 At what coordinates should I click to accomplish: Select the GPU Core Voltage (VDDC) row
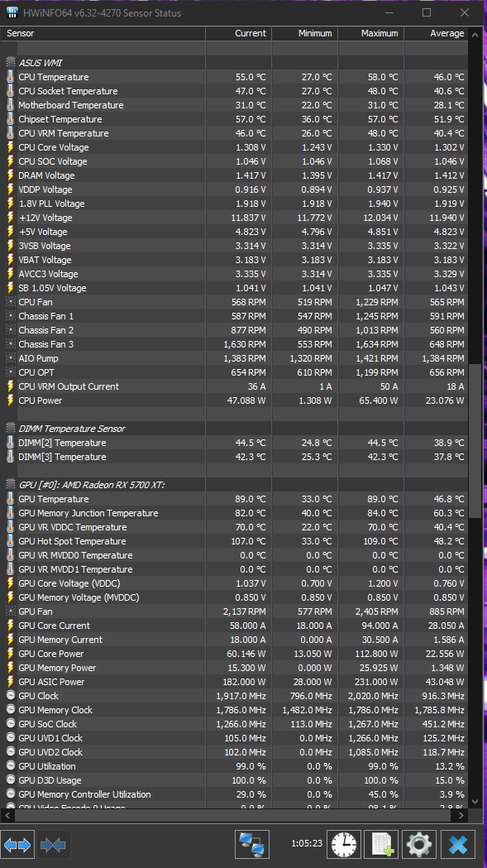coord(235,583)
